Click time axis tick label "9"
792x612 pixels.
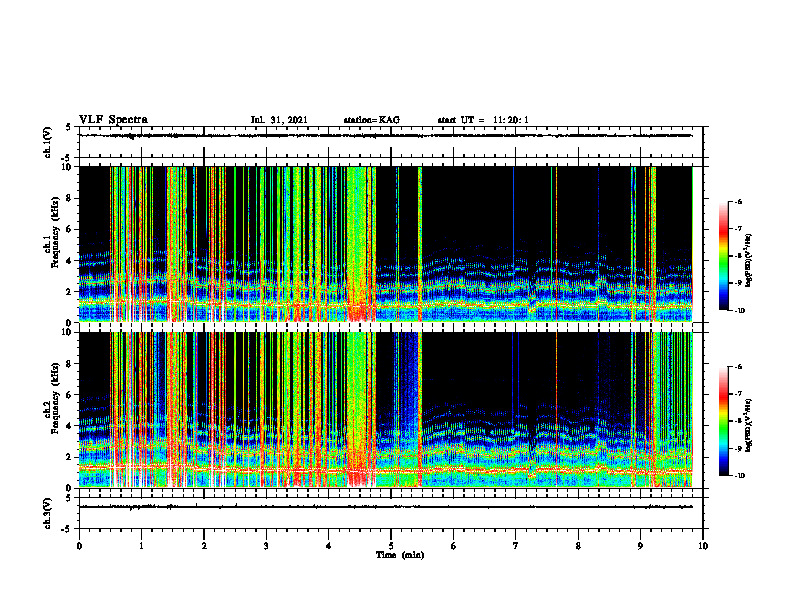[640, 546]
